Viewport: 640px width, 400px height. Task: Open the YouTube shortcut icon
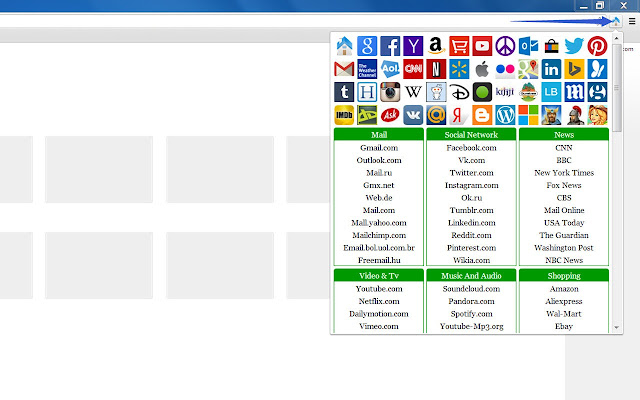pos(482,46)
